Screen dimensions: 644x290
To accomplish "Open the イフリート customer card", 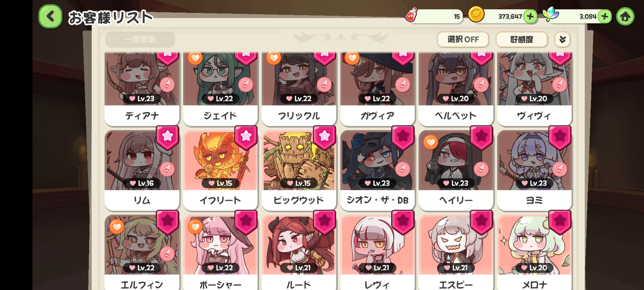I will pos(220,170).
